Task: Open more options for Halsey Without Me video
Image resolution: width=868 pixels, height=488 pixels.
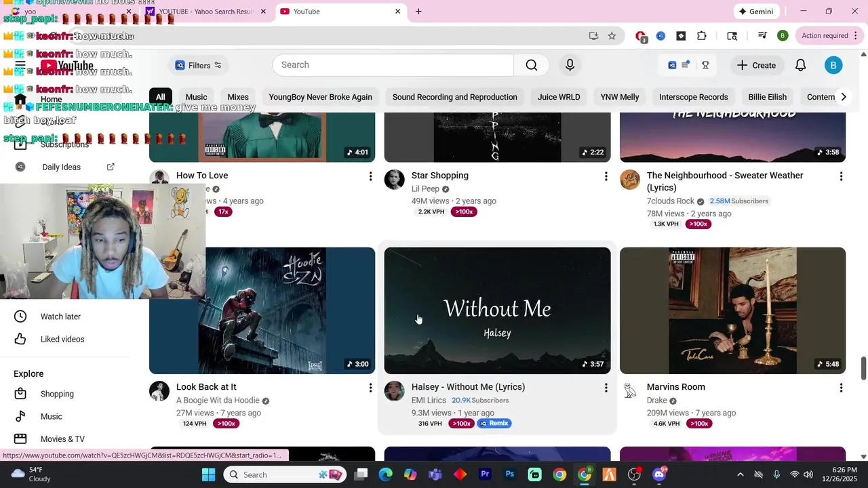Action: pyautogui.click(x=606, y=388)
